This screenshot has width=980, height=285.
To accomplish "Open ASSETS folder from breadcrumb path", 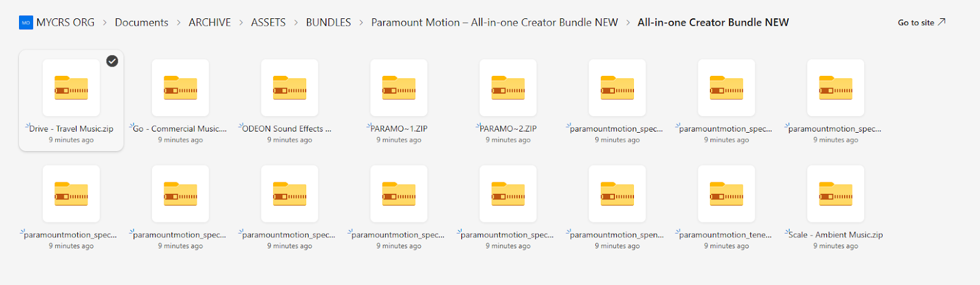I will tap(268, 23).
